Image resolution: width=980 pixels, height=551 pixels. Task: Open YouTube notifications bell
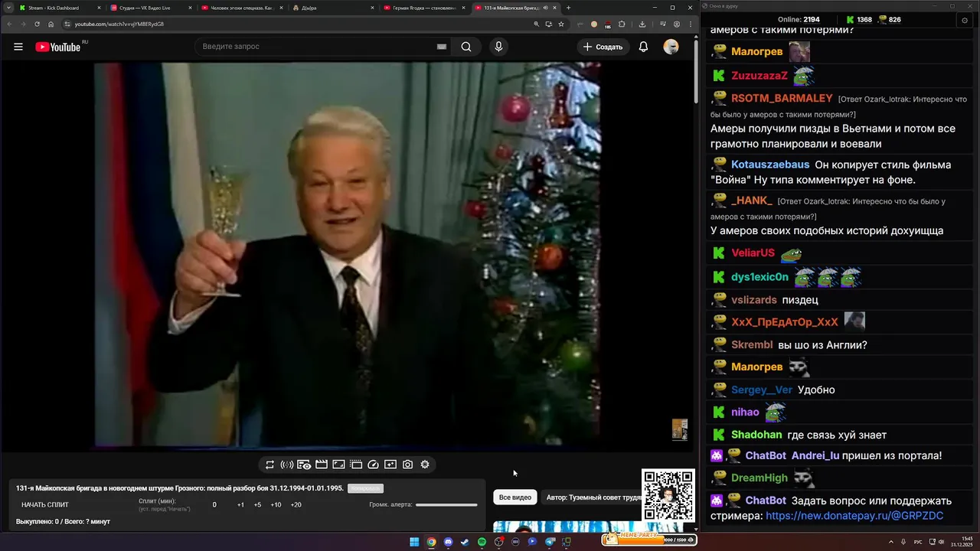point(643,47)
